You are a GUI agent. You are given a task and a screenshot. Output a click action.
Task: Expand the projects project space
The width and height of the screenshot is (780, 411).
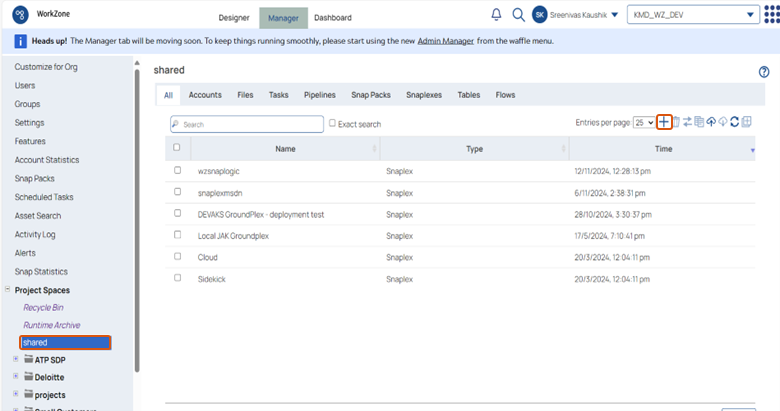(x=16, y=394)
